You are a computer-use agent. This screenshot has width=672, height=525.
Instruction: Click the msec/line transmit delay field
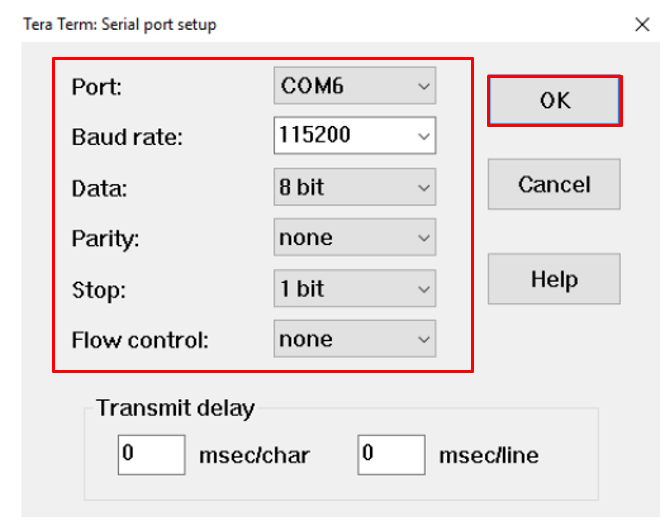click(391, 455)
